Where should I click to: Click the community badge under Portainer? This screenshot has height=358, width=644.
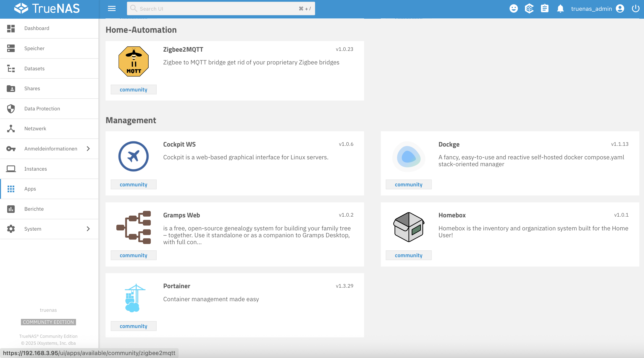tap(134, 326)
